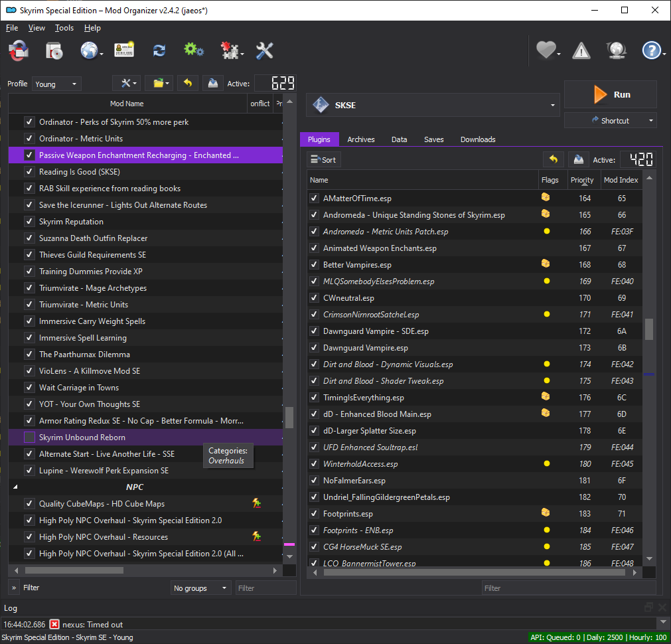
Task: Click the Refresh arrows toolbar icon
Action: point(159,50)
